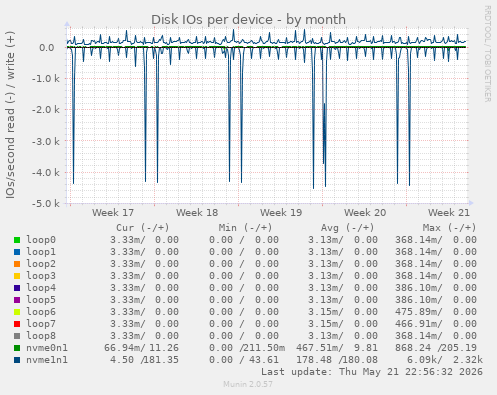
Task: Select the loop8 legend label
Action: [x=41, y=336]
